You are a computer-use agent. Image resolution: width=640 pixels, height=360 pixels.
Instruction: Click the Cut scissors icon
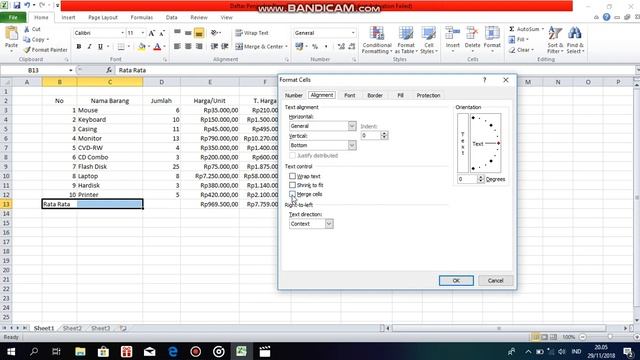tap(27, 29)
